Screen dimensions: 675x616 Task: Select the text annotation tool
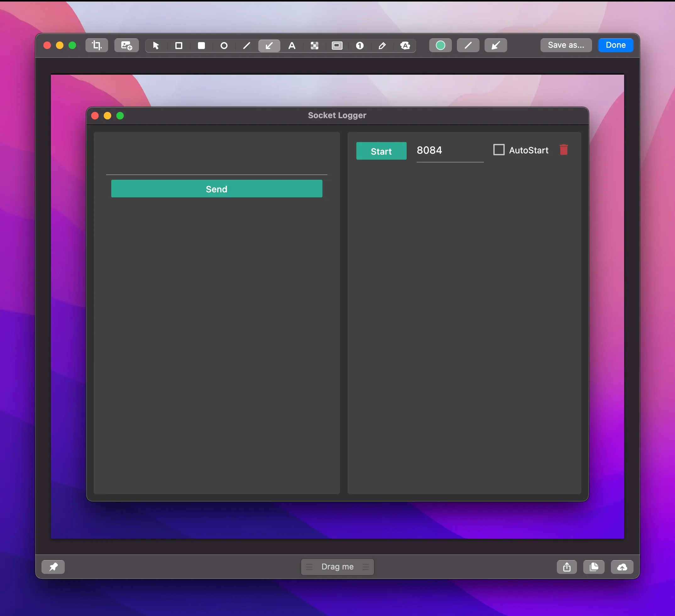click(x=292, y=46)
